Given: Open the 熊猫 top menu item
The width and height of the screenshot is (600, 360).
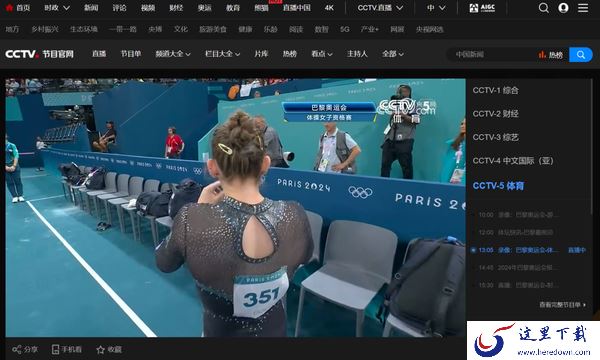Looking at the screenshot, I should (261, 8).
